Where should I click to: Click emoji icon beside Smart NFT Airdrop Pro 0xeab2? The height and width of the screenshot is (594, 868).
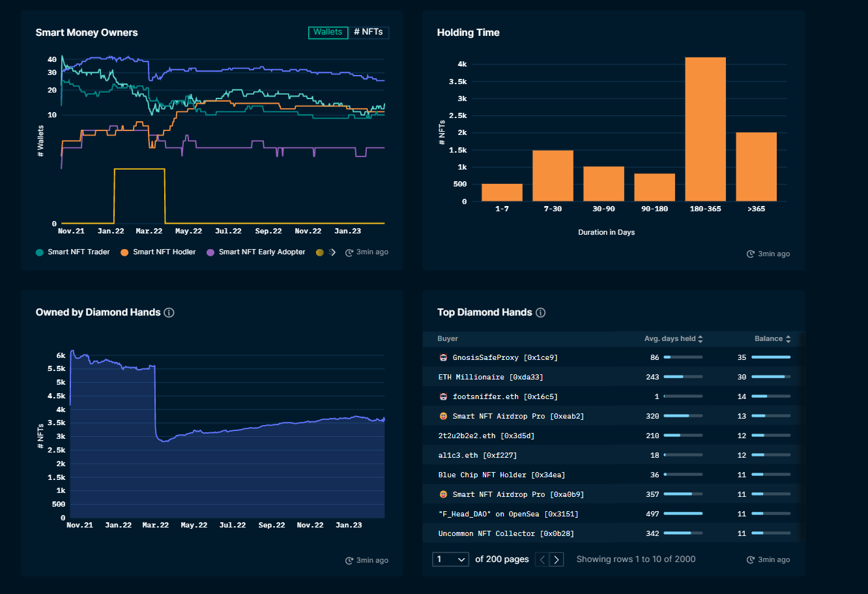444,416
